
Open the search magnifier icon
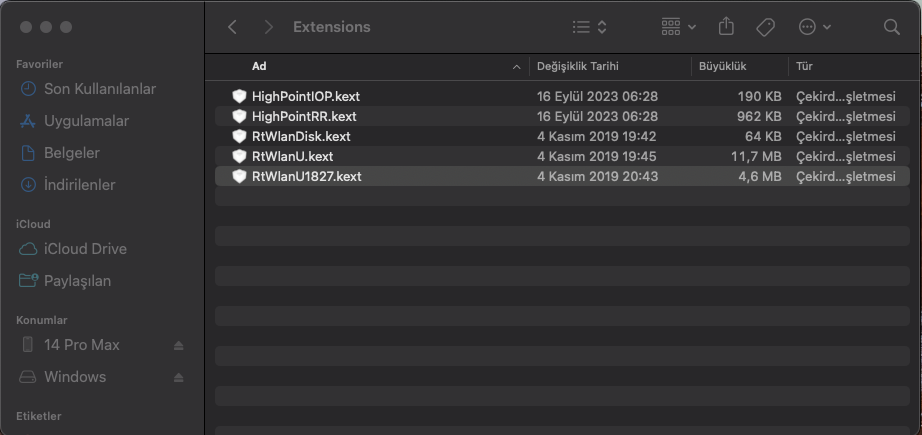point(891,27)
